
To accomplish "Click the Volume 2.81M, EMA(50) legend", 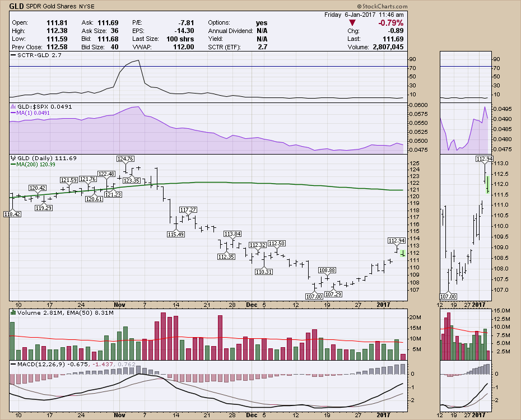I will tap(63, 312).
